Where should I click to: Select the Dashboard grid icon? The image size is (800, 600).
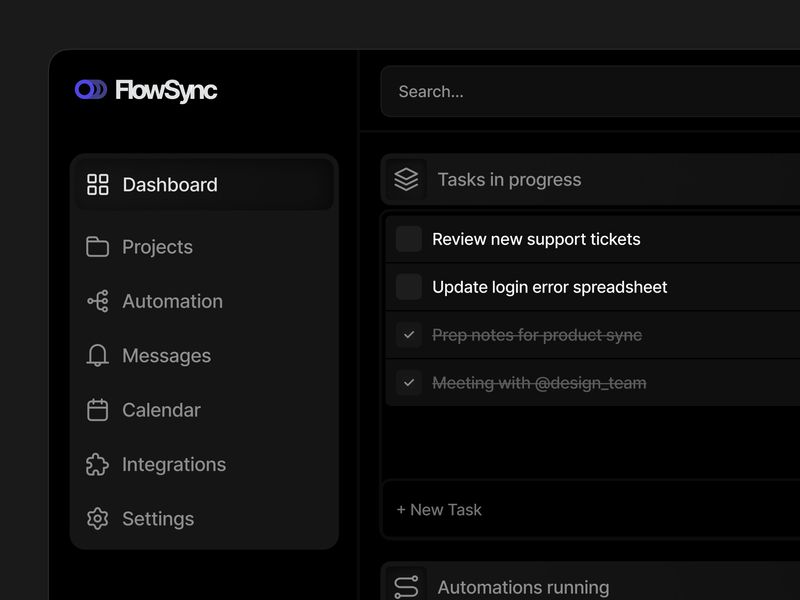[97, 184]
